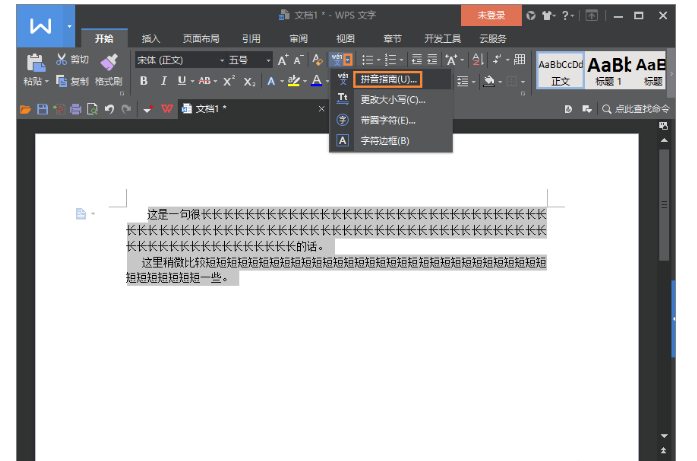
Task: Open the bullet list dropdown arrow
Action: 379,60
